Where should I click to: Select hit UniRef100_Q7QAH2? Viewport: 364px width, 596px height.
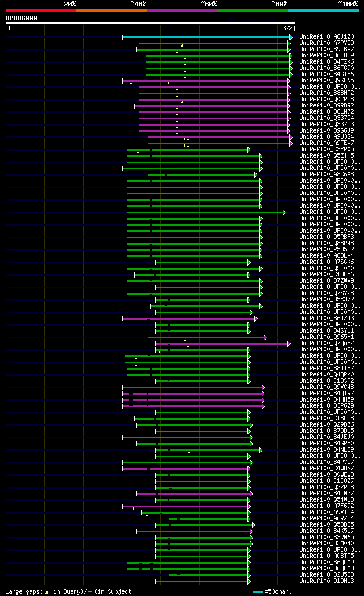(326, 343)
